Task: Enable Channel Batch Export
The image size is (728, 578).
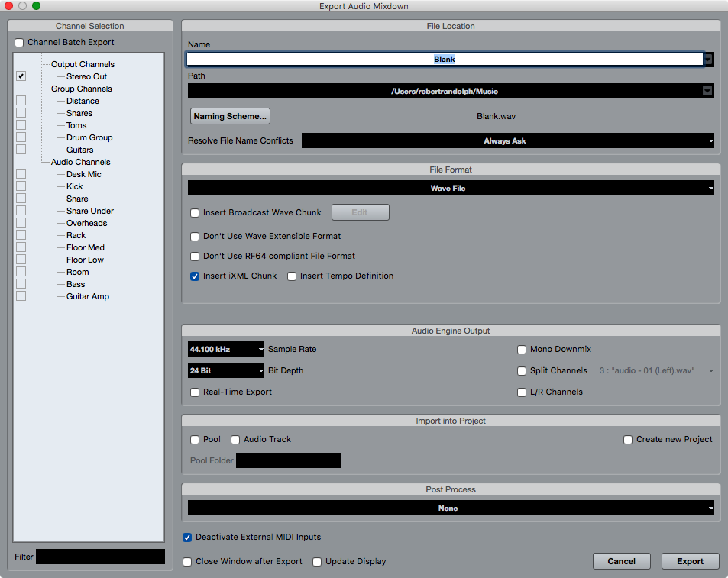Action: (x=18, y=43)
